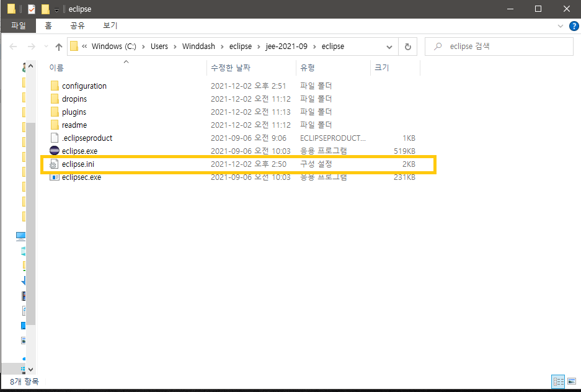Go up one folder level
The width and height of the screenshot is (581, 392).
tap(58, 47)
